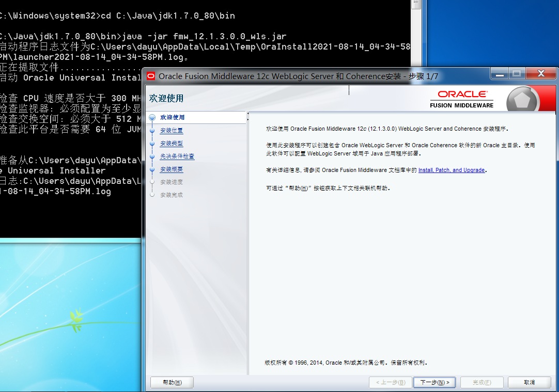Open the 安装位置 step link
This screenshot has width=559, height=392.
click(x=172, y=131)
